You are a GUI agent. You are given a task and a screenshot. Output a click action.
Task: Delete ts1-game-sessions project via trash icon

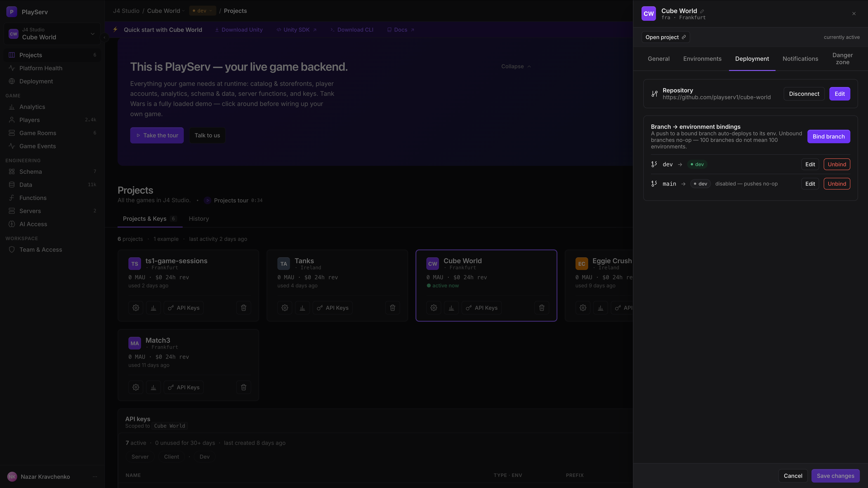tap(244, 307)
